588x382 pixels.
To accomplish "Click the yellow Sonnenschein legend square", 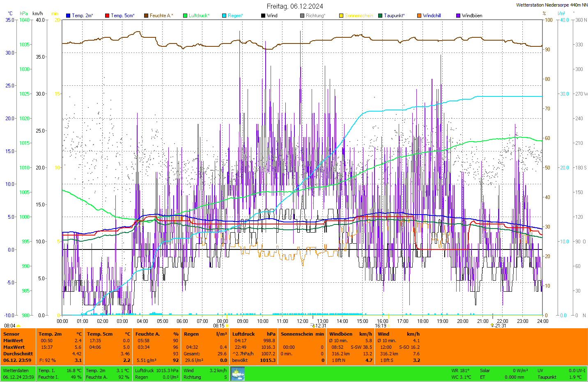I will 341,16.
